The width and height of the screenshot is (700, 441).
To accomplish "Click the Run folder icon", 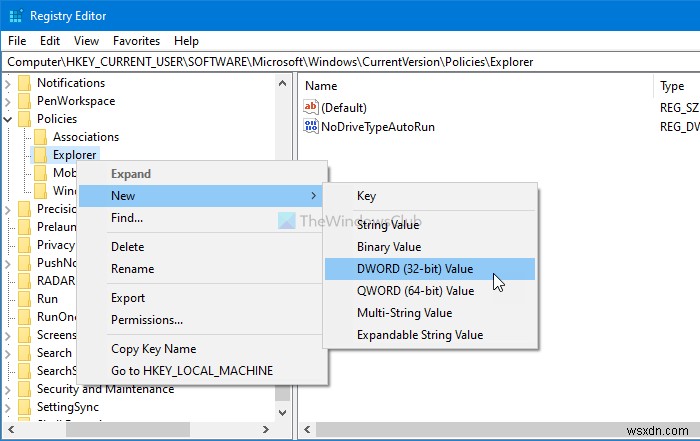I will [25, 299].
